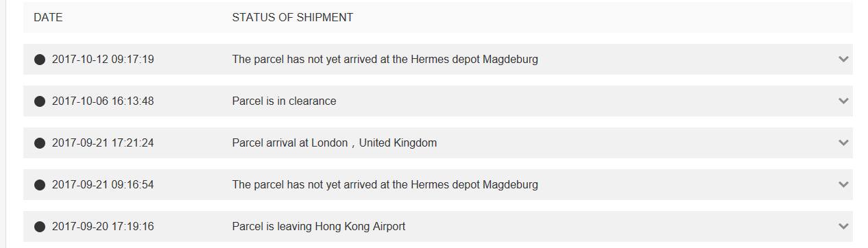868x248 pixels.
Task: Expand the 2017-09-21 09:16:54 entry chevron
Action: coord(843,185)
